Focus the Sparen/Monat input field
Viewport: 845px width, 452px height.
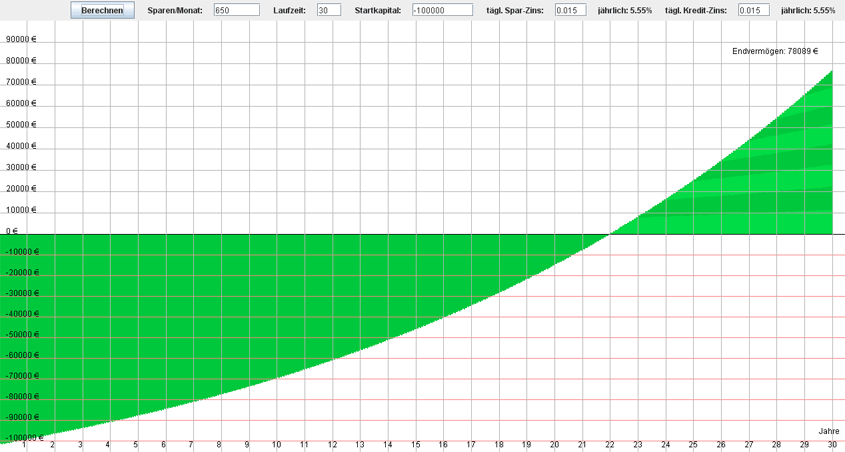[x=236, y=10]
